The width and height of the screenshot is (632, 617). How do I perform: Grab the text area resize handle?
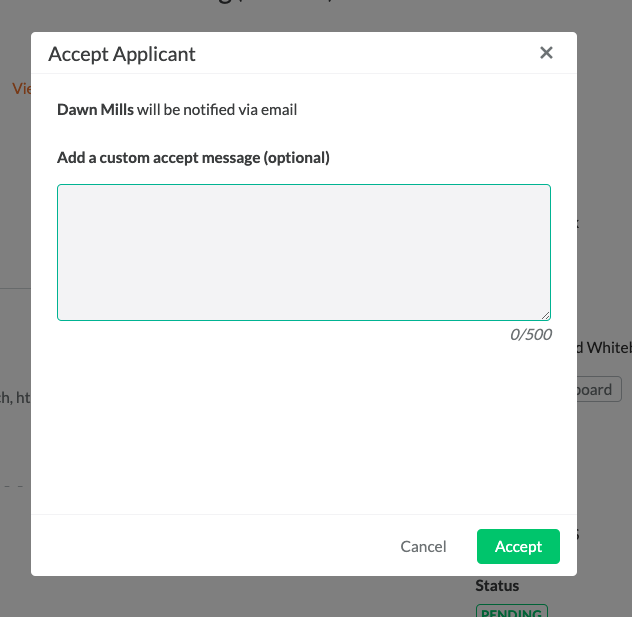click(545, 316)
